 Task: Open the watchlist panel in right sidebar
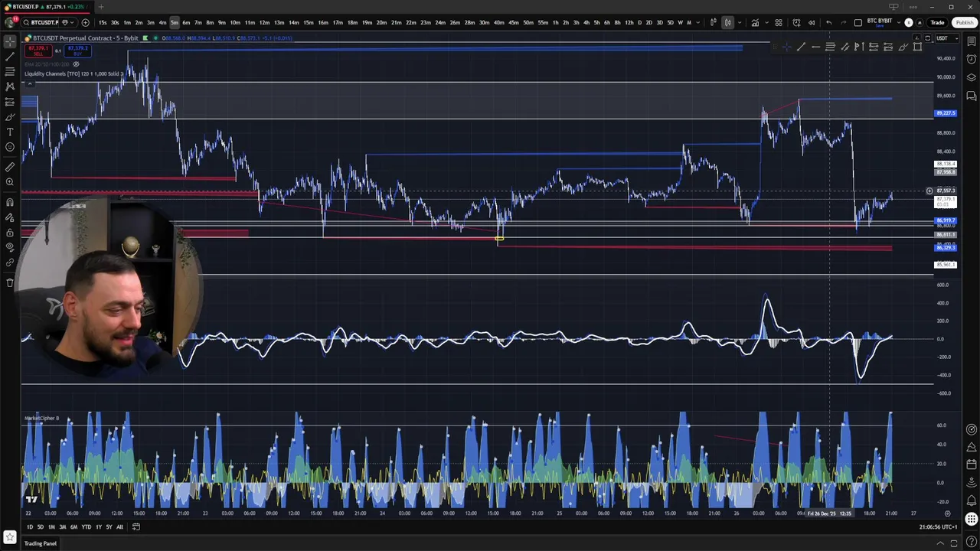(971, 41)
